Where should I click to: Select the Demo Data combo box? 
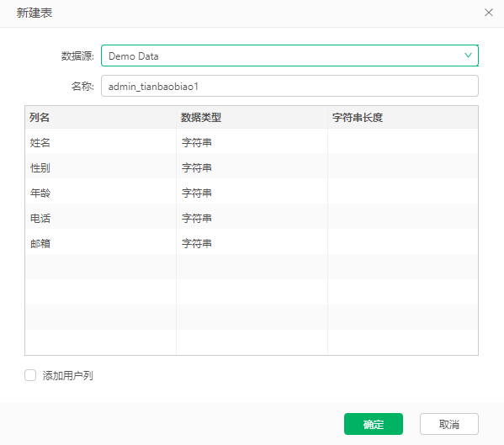[x=289, y=56]
